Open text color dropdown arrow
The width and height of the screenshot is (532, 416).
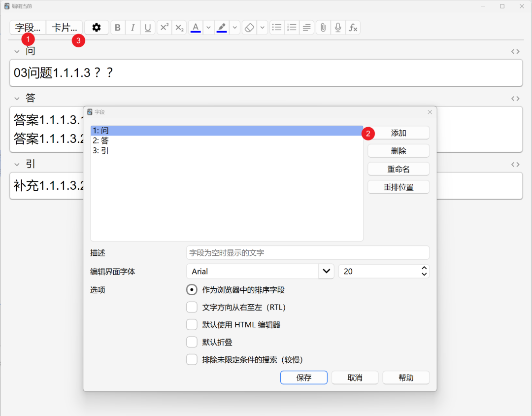click(x=209, y=28)
